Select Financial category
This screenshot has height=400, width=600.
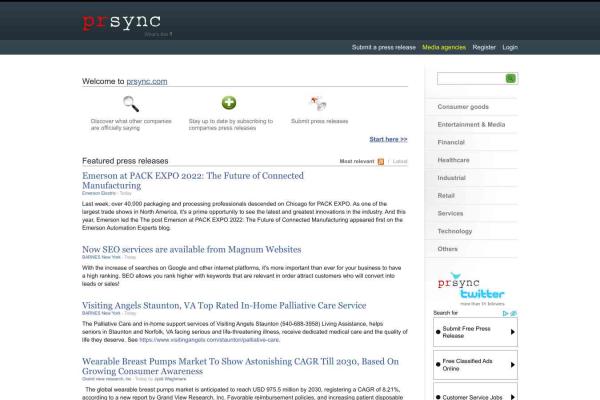pyautogui.click(x=451, y=142)
